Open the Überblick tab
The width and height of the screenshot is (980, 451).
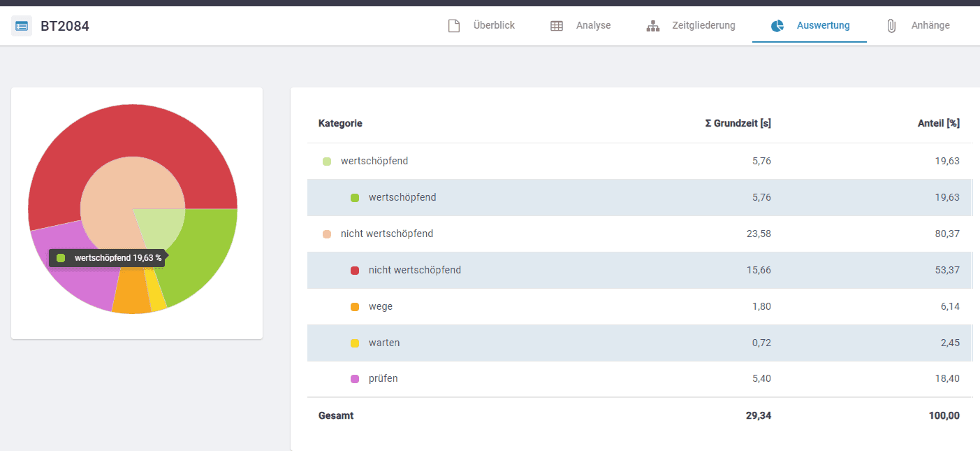[493, 26]
